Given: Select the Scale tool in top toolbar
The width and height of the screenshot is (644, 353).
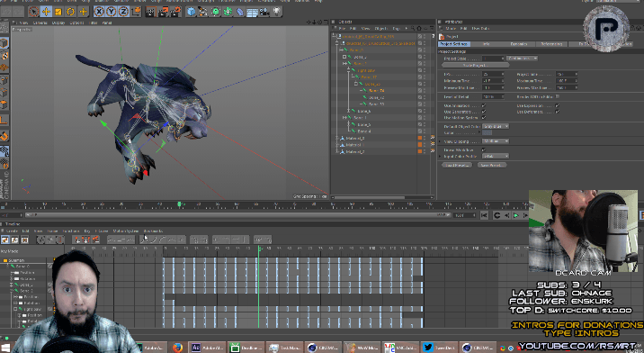Looking at the screenshot, I should 58,12.
